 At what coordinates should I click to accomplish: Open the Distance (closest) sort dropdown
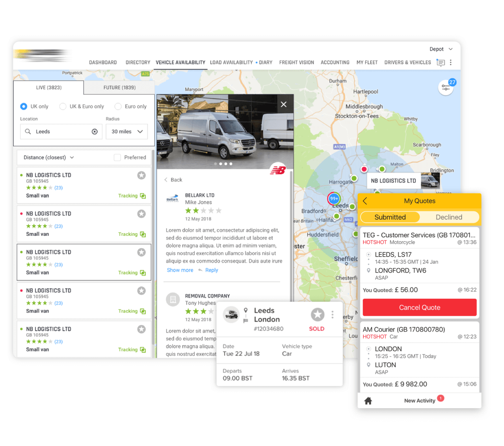(x=49, y=157)
